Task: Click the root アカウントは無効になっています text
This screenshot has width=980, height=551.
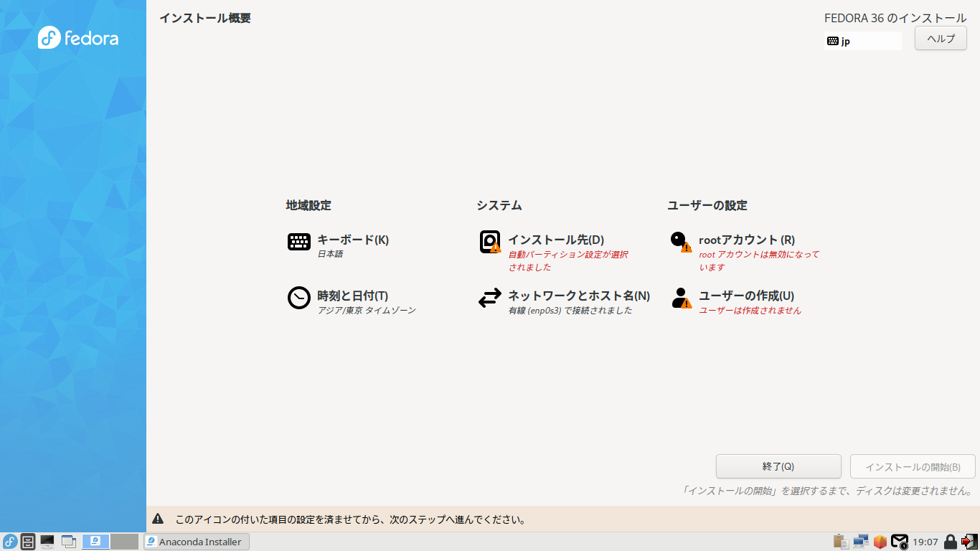Action: 759,260
